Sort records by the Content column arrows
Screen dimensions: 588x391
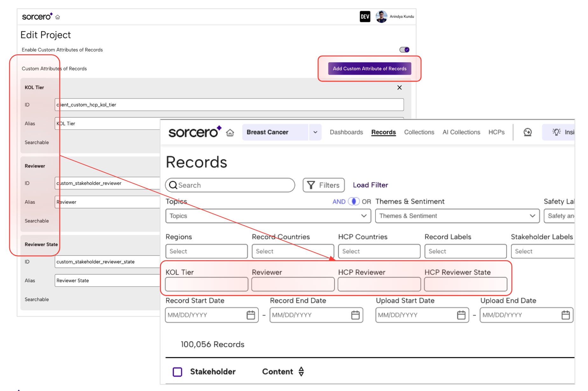[x=301, y=371]
